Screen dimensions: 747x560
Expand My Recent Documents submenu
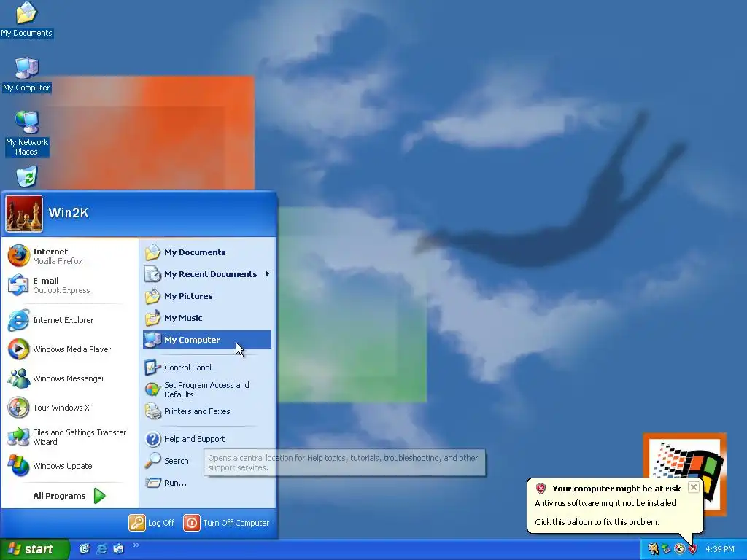point(207,274)
